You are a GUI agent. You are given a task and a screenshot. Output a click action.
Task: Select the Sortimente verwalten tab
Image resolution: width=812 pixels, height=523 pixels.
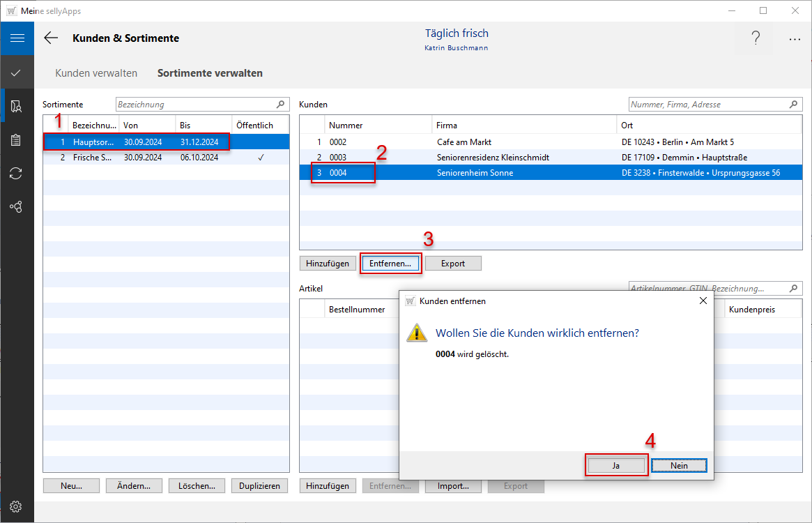[210, 73]
